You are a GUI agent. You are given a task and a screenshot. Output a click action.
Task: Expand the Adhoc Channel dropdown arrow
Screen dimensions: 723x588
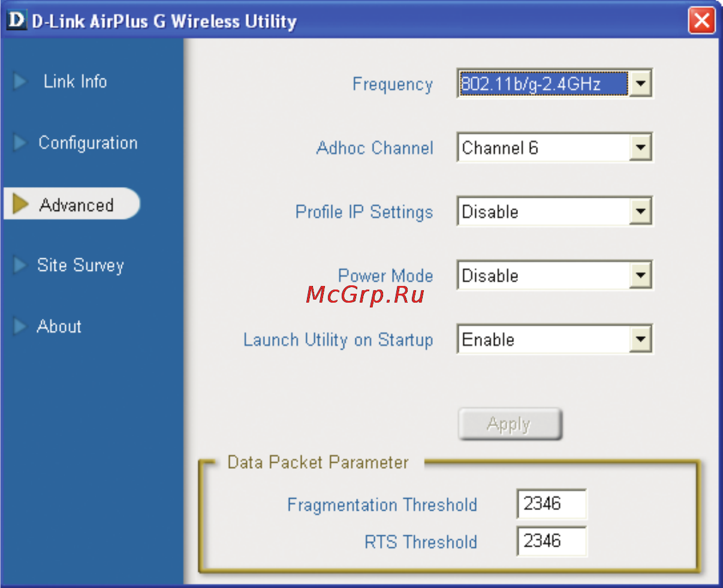coord(640,147)
